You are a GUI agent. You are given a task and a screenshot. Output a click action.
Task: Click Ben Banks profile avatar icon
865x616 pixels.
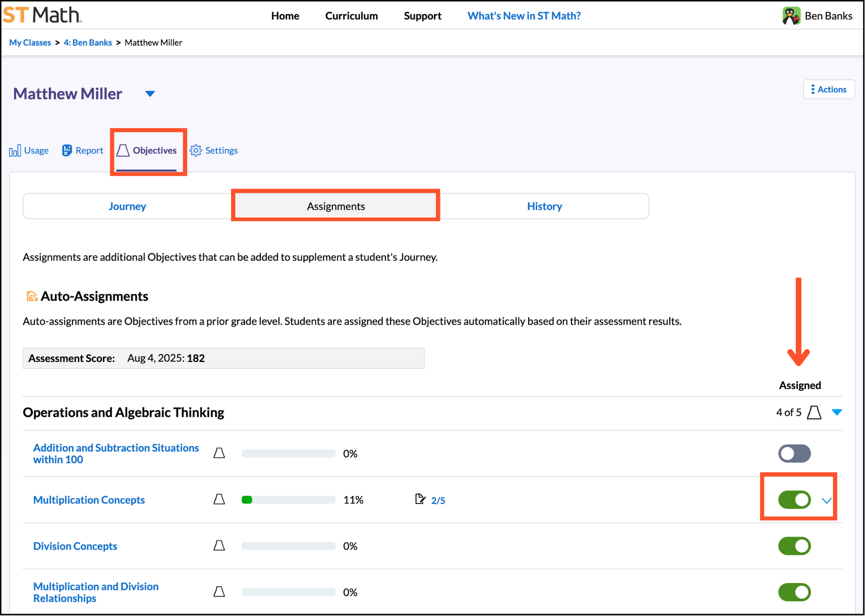pos(791,16)
